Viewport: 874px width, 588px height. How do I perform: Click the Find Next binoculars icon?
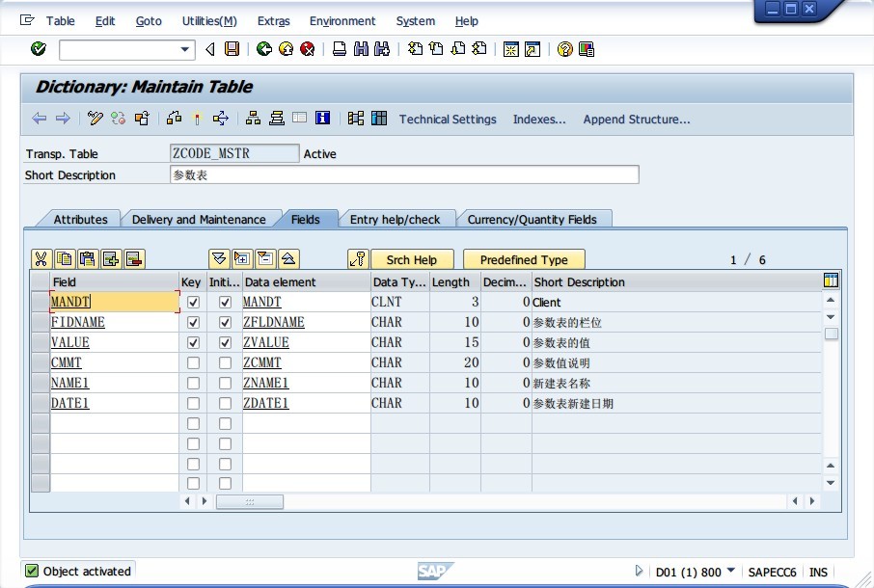pos(382,49)
